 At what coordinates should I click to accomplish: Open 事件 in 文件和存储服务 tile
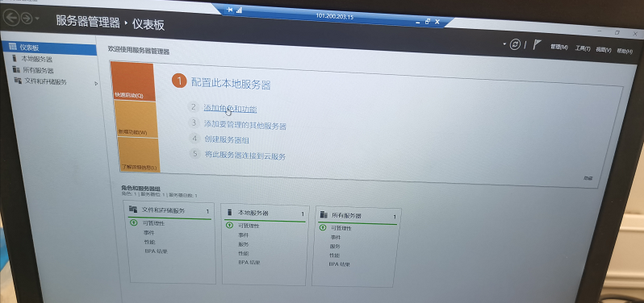(x=149, y=233)
